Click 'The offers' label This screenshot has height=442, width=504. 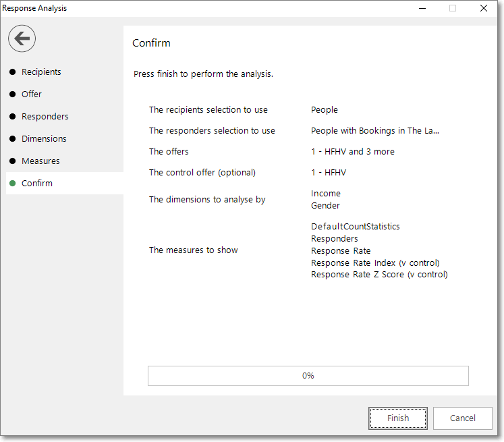coord(169,152)
